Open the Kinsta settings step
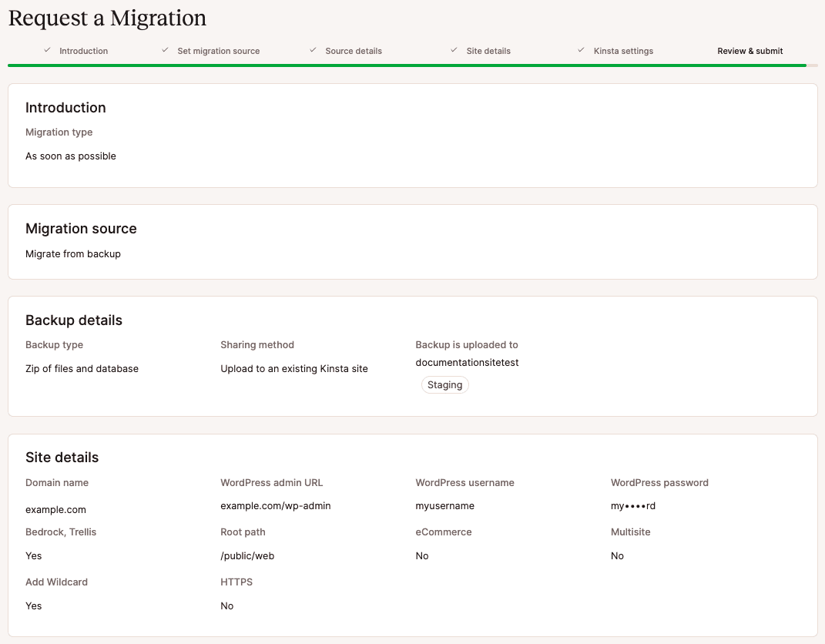This screenshot has height=644, width=825. (x=623, y=51)
